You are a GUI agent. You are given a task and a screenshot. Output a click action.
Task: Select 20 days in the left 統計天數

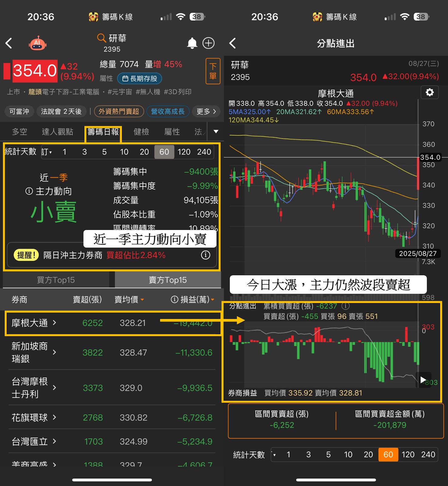point(144,152)
